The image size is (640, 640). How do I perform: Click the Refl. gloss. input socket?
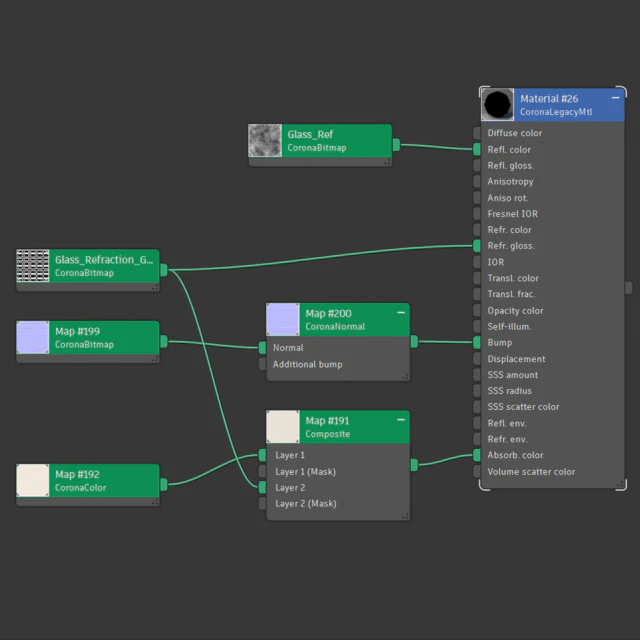tap(477, 165)
